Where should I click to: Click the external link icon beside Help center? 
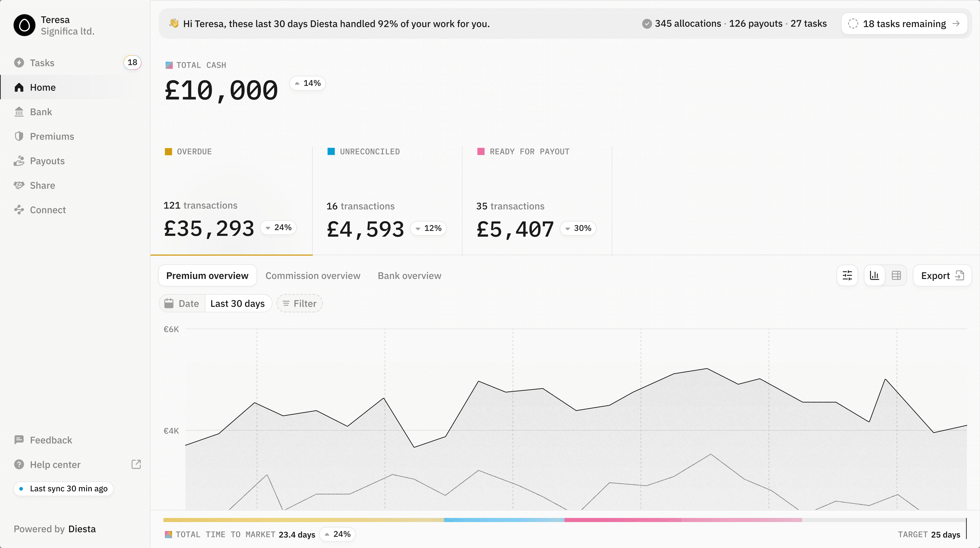(x=136, y=464)
